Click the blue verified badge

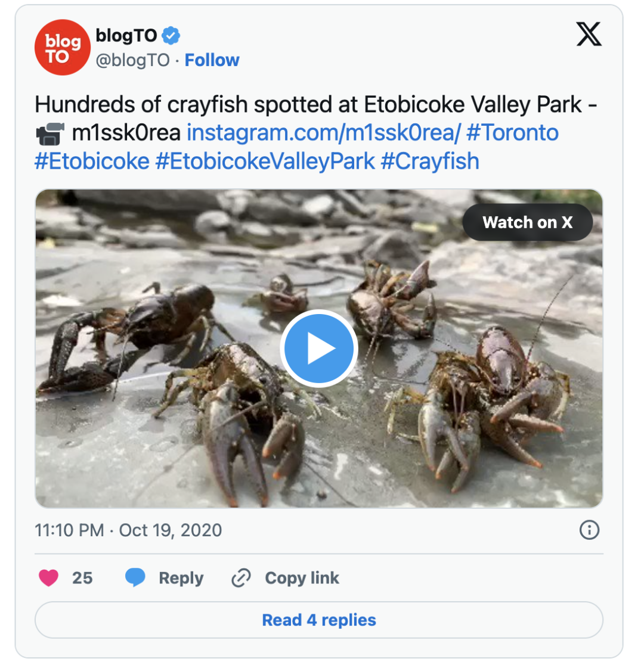point(172,36)
